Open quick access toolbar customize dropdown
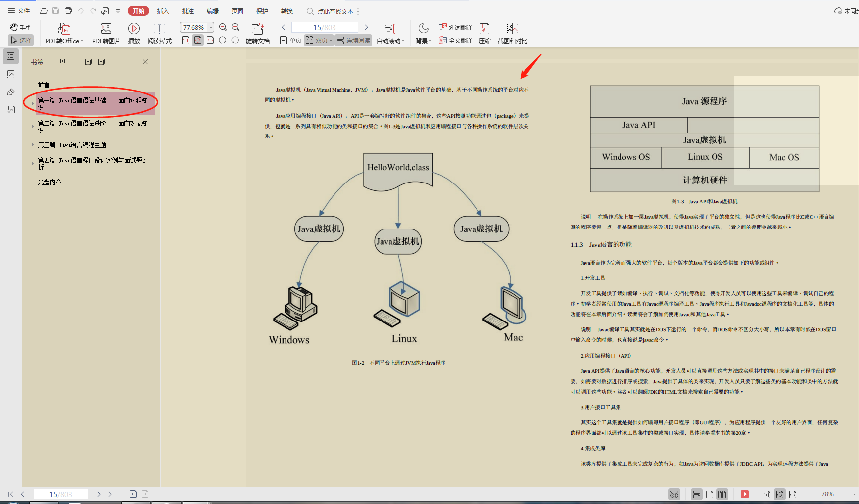The height and width of the screenshot is (504, 859). click(x=118, y=11)
